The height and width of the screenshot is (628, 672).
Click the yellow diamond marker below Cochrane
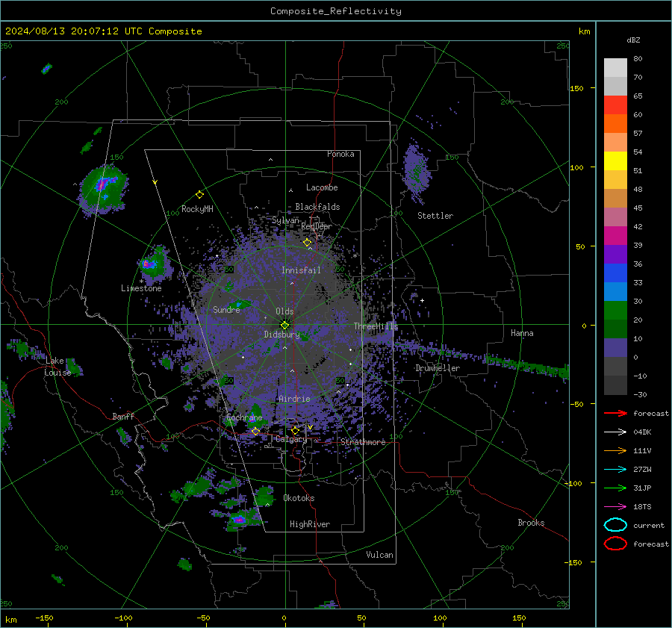(255, 431)
